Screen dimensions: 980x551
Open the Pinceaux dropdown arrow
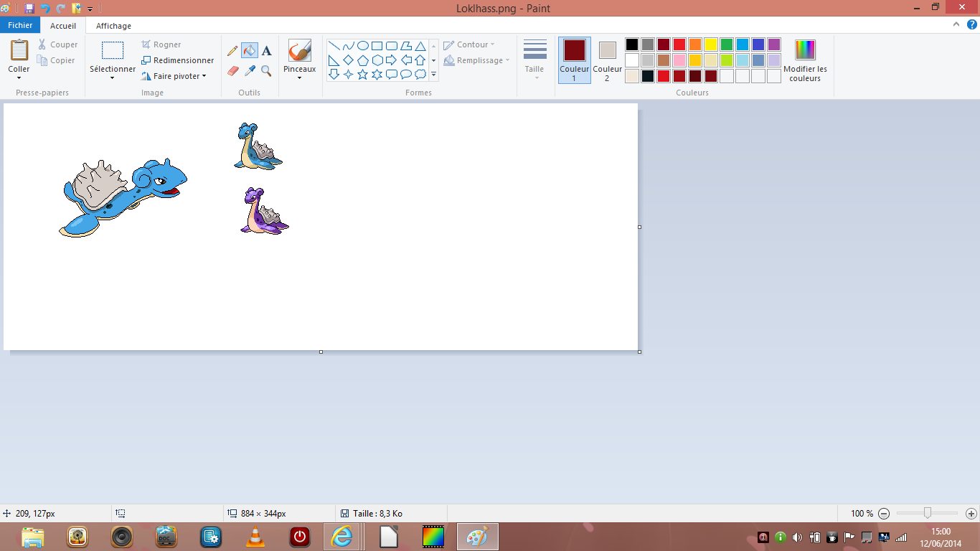(x=299, y=77)
